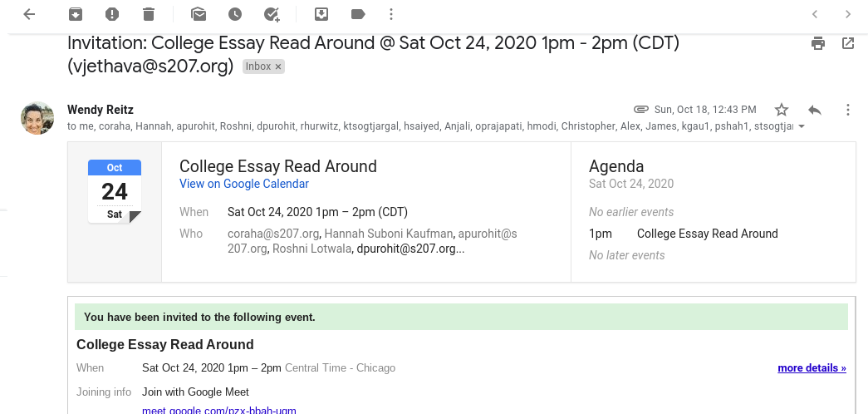Image resolution: width=868 pixels, height=414 pixels.
Task: Delete this email with the trash icon
Action: pyautogui.click(x=149, y=14)
